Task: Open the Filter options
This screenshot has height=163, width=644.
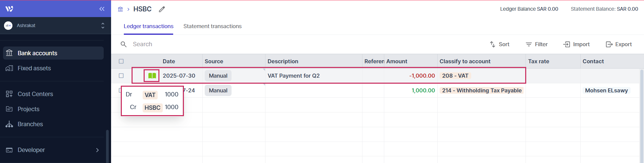Action: click(537, 44)
